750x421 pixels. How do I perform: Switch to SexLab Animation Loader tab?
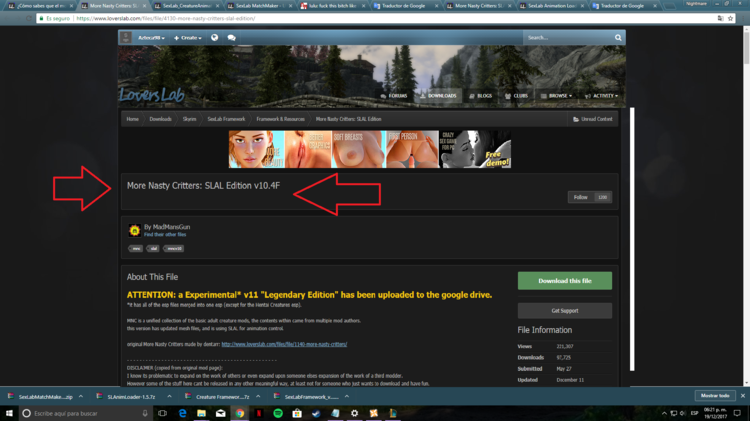(551, 6)
